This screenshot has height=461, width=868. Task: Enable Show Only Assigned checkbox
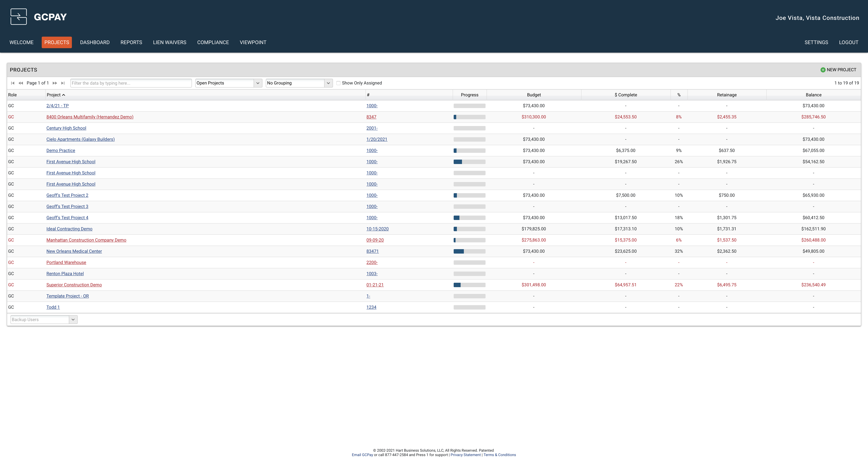click(338, 83)
